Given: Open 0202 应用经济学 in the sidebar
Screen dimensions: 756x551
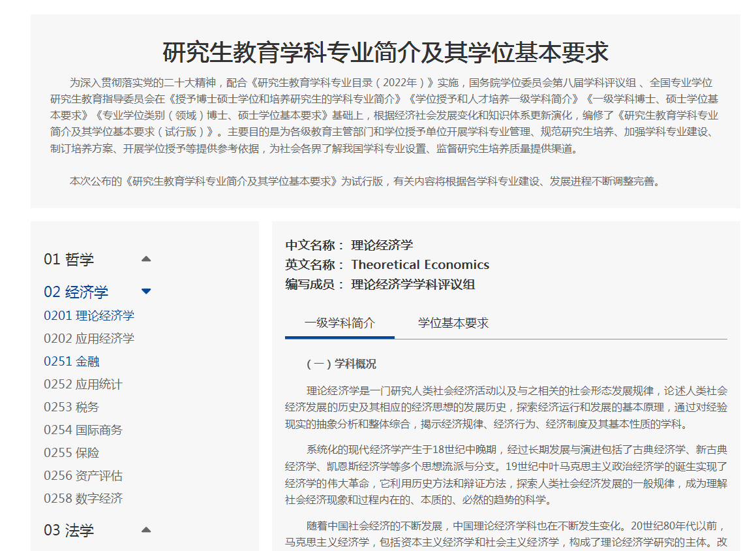Looking at the screenshot, I should pyautogui.click(x=89, y=338).
